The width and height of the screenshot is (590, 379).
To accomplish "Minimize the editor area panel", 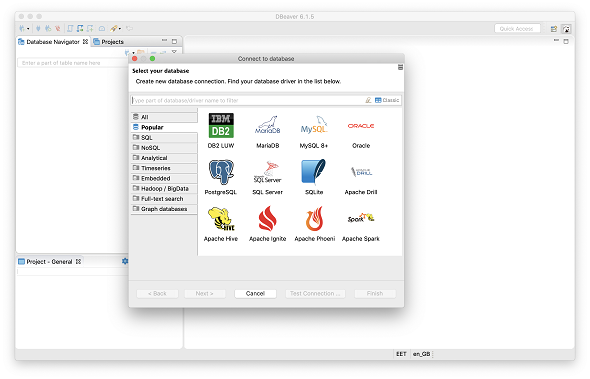I will (x=557, y=41).
